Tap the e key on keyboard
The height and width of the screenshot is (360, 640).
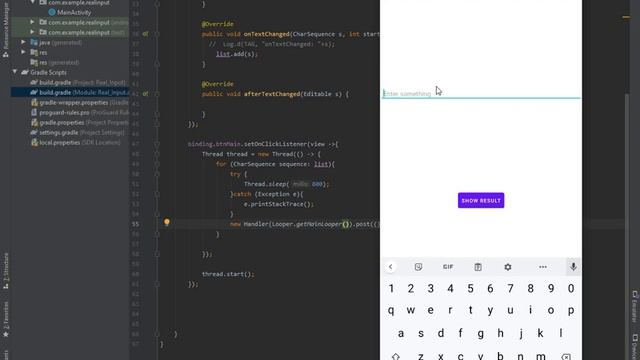[430, 311]
